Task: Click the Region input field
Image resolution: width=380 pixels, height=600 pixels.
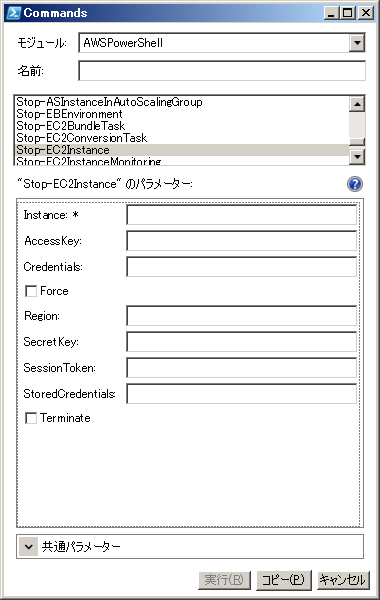Action: point(241,316)
